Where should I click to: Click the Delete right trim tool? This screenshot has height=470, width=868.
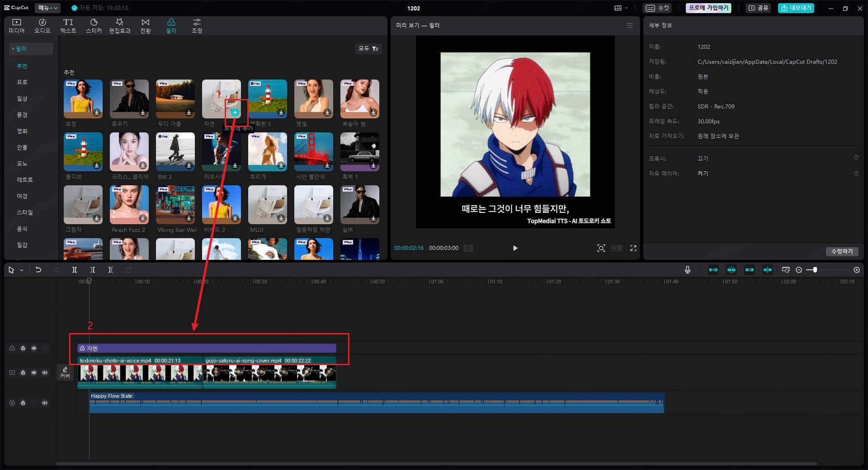coord(111,270)
